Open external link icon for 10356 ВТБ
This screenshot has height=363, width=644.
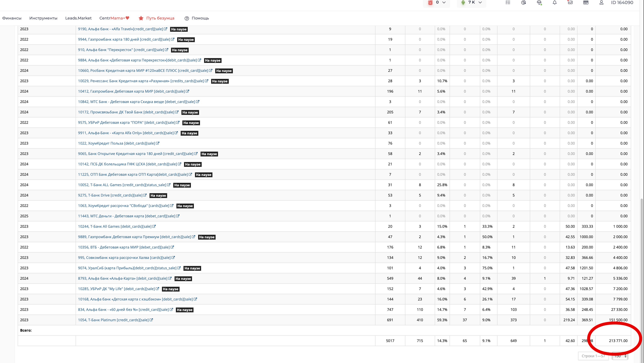click(x=172, y=247)
